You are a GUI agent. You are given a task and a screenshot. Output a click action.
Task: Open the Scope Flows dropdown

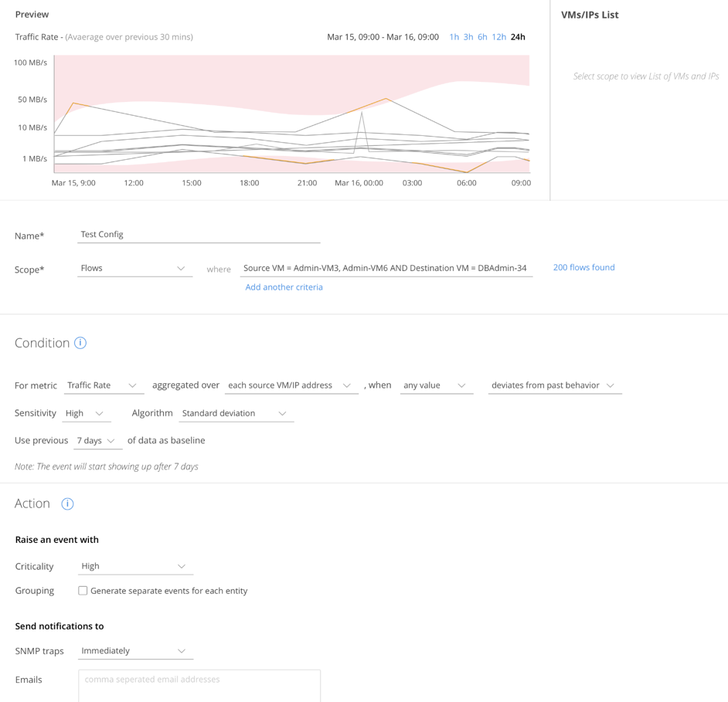134,268
